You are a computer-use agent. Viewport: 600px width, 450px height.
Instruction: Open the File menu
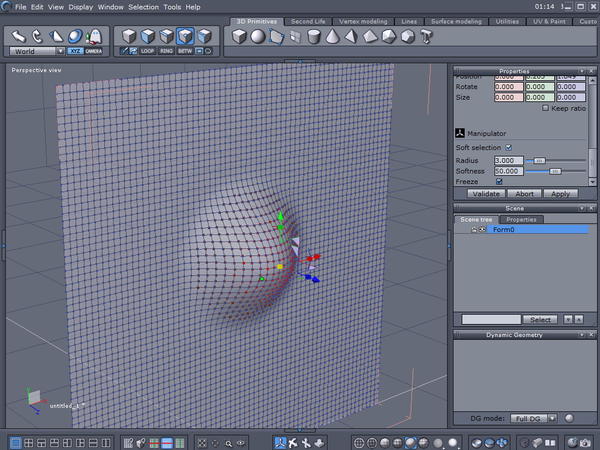click(21, 7)
